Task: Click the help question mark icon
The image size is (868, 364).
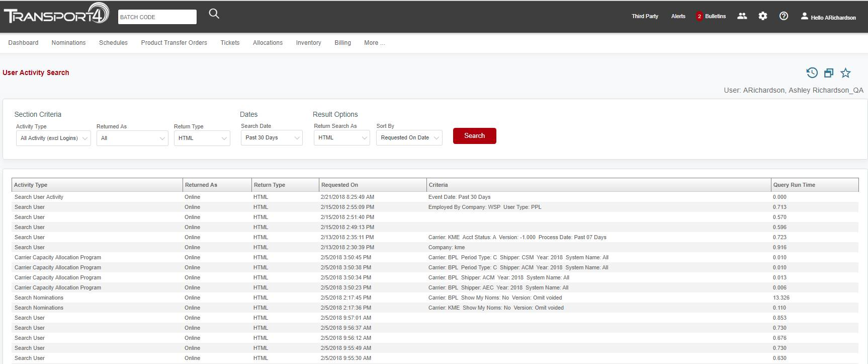Action: [784, 16]
